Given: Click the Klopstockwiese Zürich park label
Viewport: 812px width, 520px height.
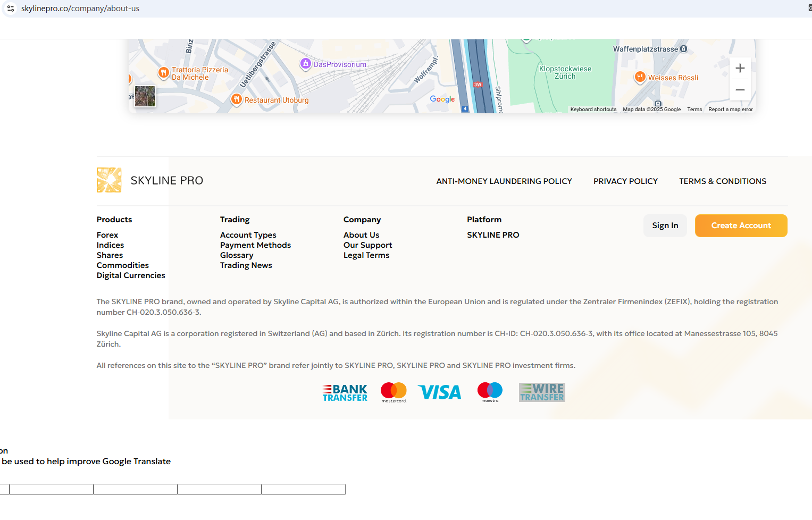Looking at the screenshot, I should (565, 72).
